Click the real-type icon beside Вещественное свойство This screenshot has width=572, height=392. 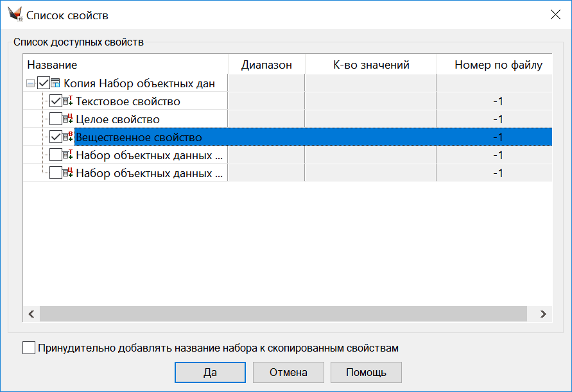pos(68,137)
